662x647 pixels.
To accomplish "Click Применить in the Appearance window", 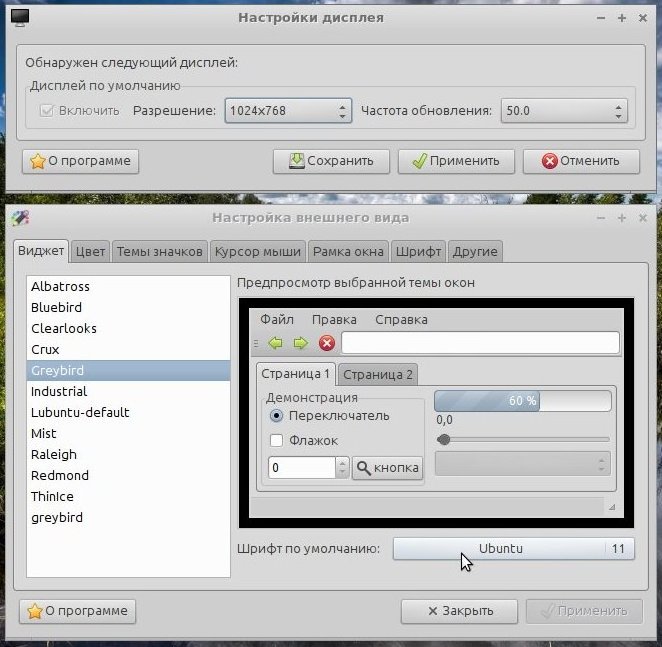I will point(584,611).
